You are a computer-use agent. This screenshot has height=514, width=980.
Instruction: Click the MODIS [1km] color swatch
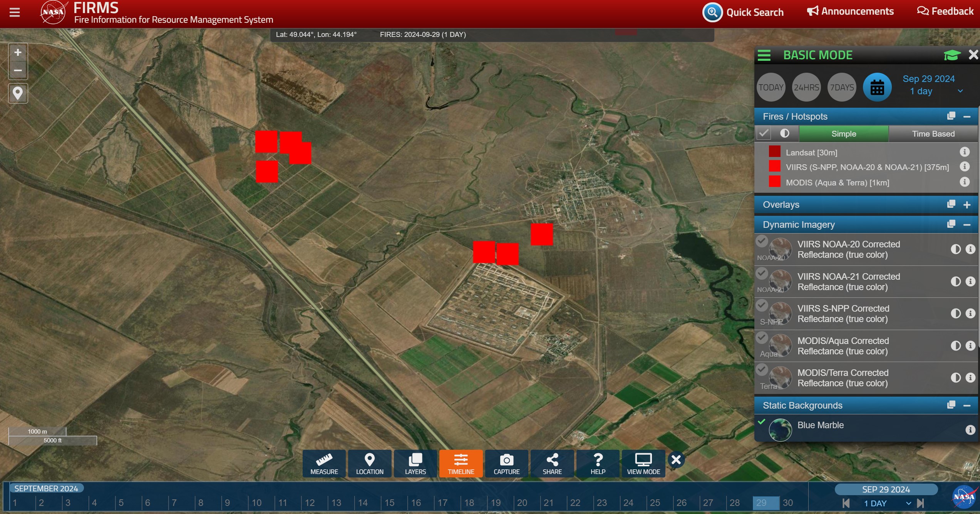click(x=774, y=181)
